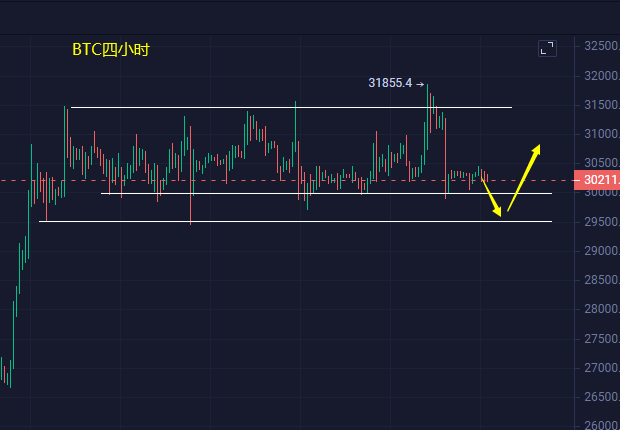Screen dimensions: 620x430
Task: Click the 29000 price axis label
Action: coord(602,251)
